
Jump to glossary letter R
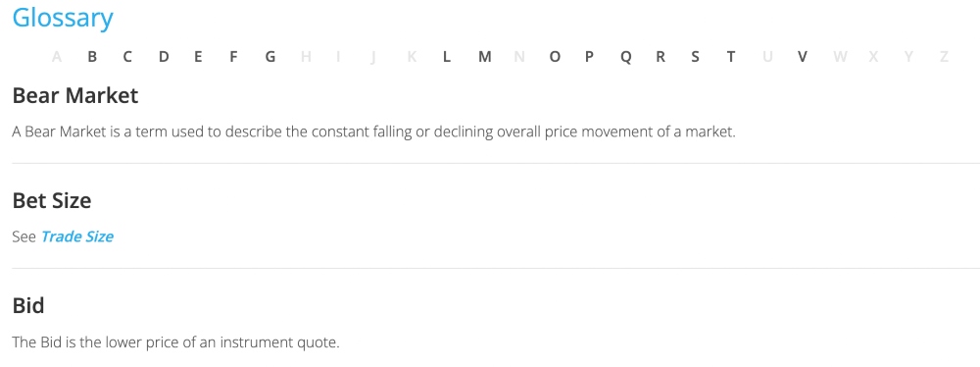point(660,57)
